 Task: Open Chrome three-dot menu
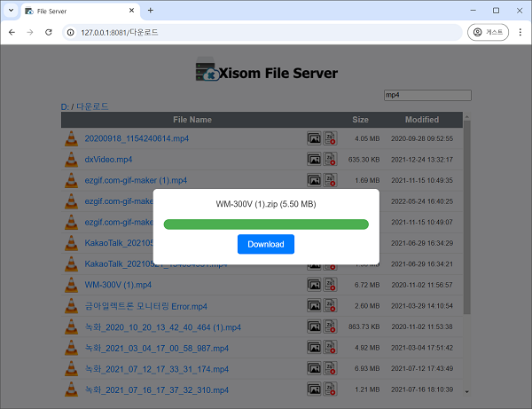click(520, 32)
